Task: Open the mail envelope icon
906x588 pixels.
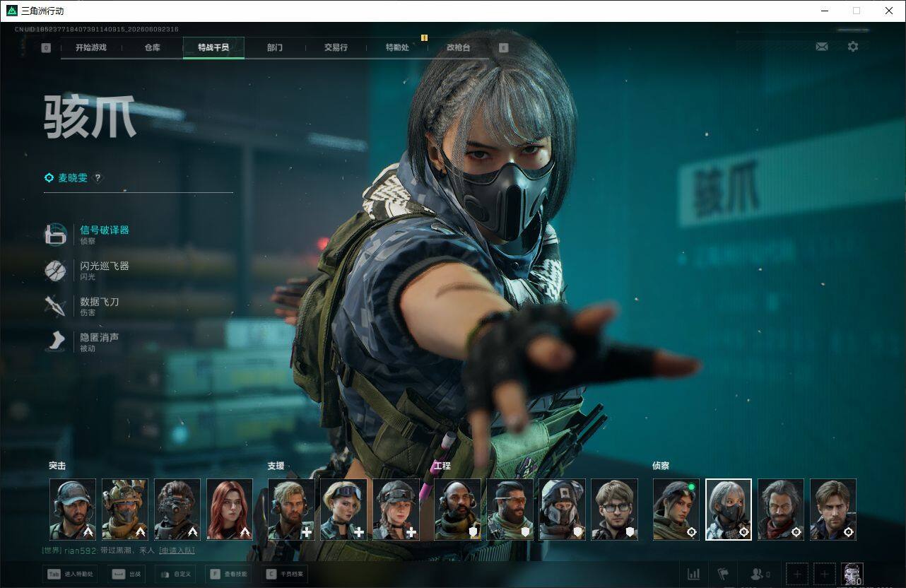Action: [x=822, y=47]
